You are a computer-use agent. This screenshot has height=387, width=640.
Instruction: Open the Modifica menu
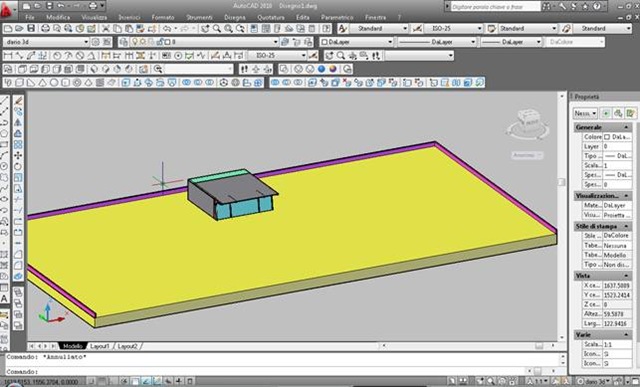(x=58, y=18)
